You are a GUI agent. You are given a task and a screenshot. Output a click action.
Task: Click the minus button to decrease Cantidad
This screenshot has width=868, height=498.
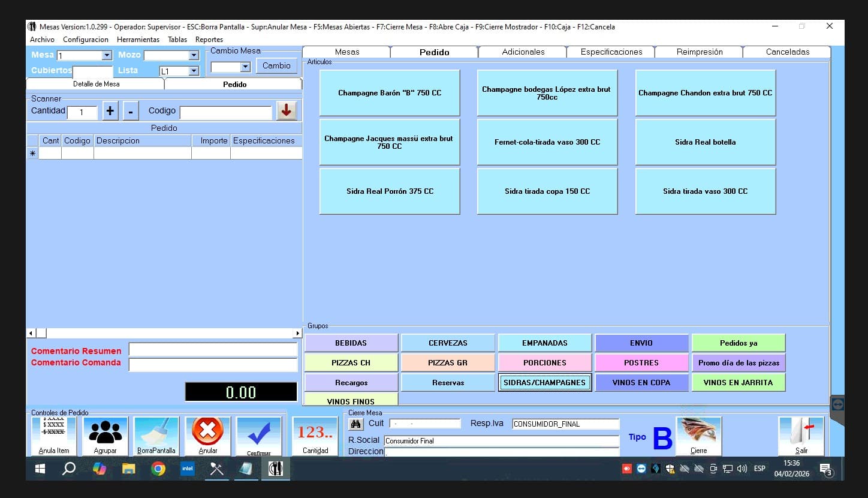click(x=132, y=111)
